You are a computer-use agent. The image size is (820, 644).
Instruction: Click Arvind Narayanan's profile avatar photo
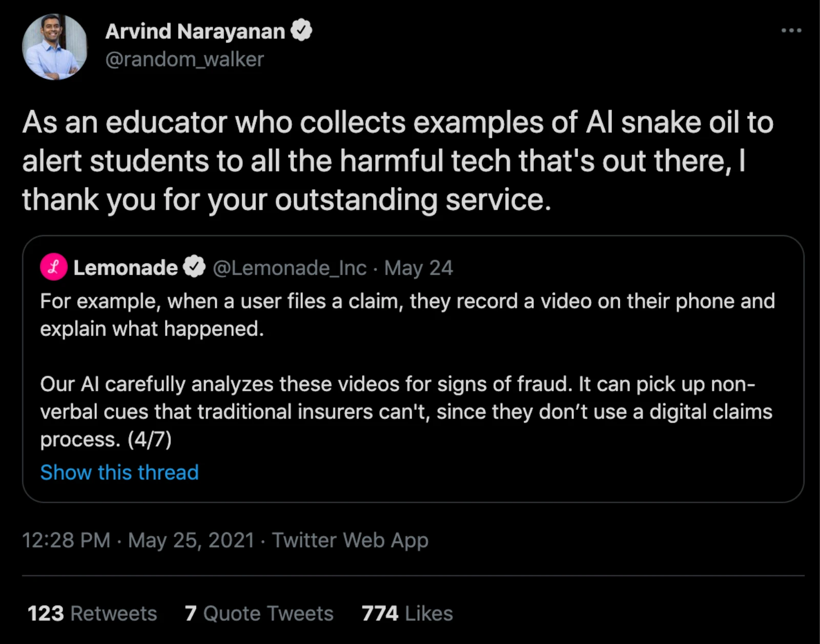pos(54,47)
